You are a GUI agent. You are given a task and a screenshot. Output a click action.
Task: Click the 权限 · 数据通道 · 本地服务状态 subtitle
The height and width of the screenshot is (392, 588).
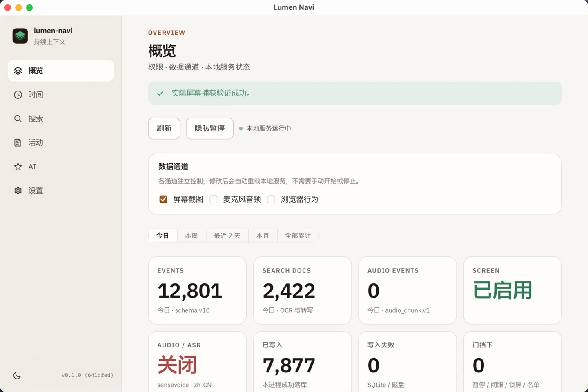click(x=199, y=67)
